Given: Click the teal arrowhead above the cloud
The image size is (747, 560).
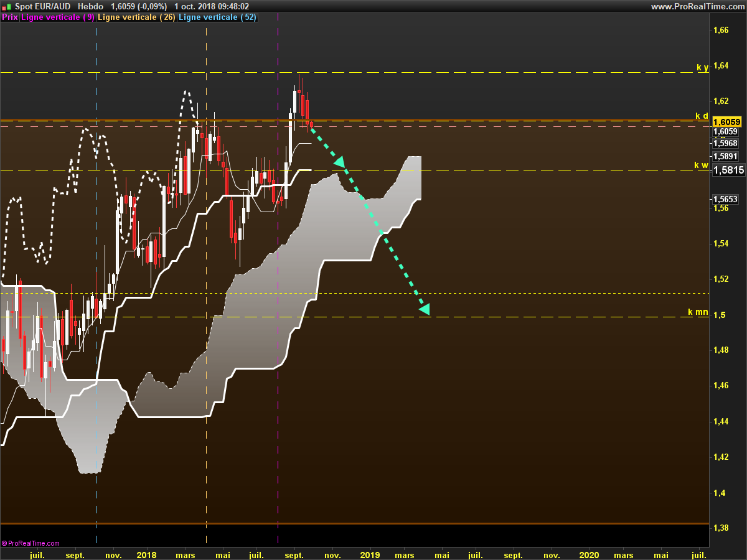Looking at the screenshot, I should (340, 162).
